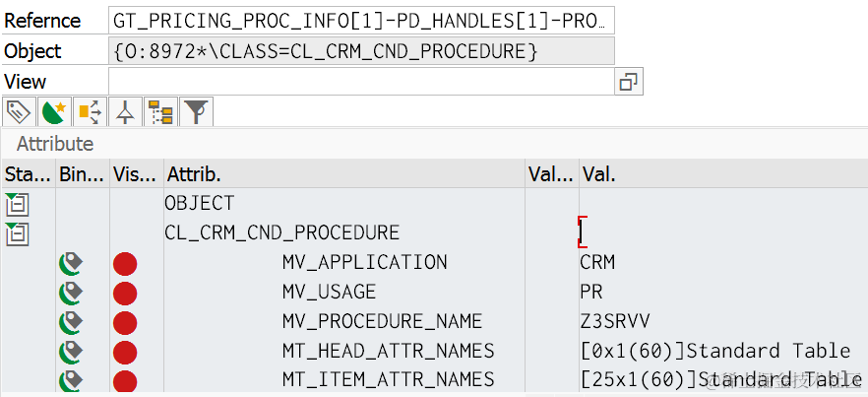Select the Attribute tab header
The image size is (868, 397).
(x=55, y=144)
